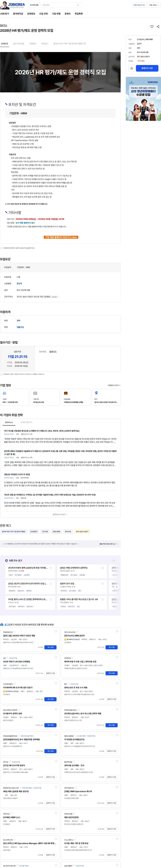Image resolution: width=161 pixels, height=868 pixels.
Task: Click 회원가입/로그인 button
Action: (x=139, y=5)
